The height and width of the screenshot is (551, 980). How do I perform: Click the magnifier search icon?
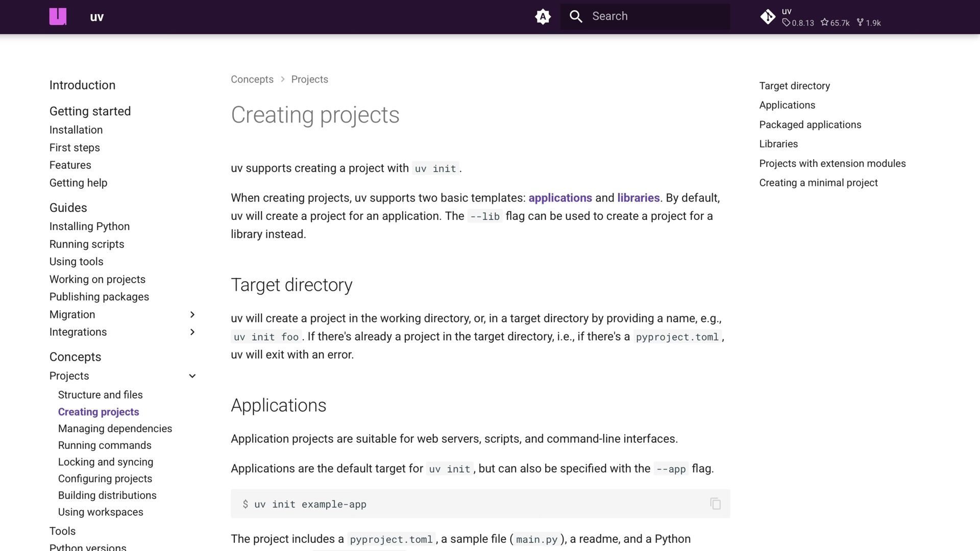pos(576,16)
